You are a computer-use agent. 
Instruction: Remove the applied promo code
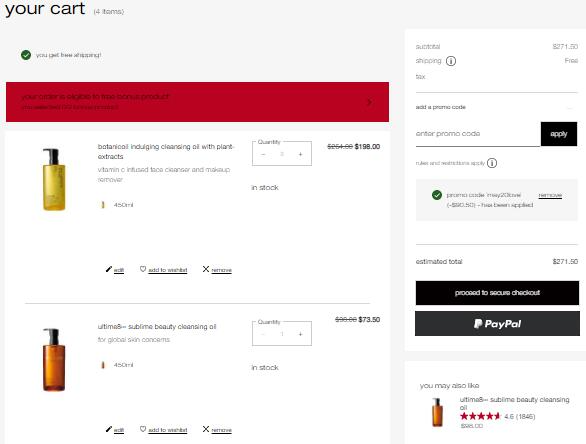(x=550, y=195)
